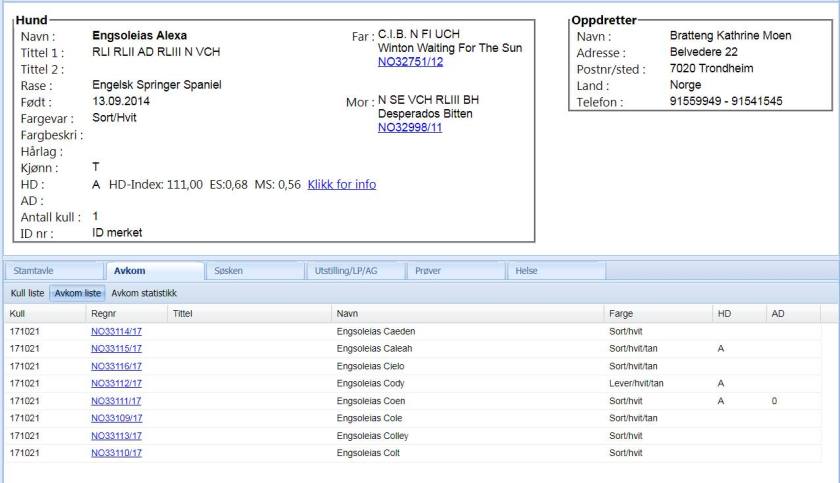Viewport: 840px width, 483px height.
Task: Sort offspring by Farge column header
Action: [x=620, y=313]
